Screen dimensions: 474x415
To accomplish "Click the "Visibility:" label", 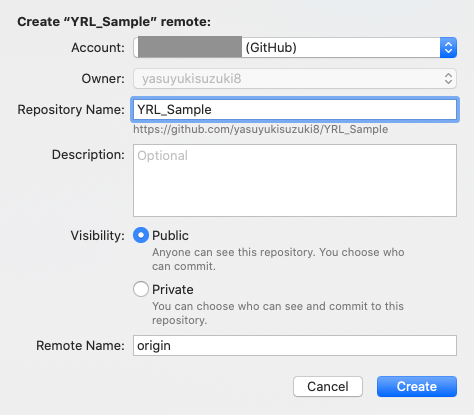I will [x=98, y=235].
